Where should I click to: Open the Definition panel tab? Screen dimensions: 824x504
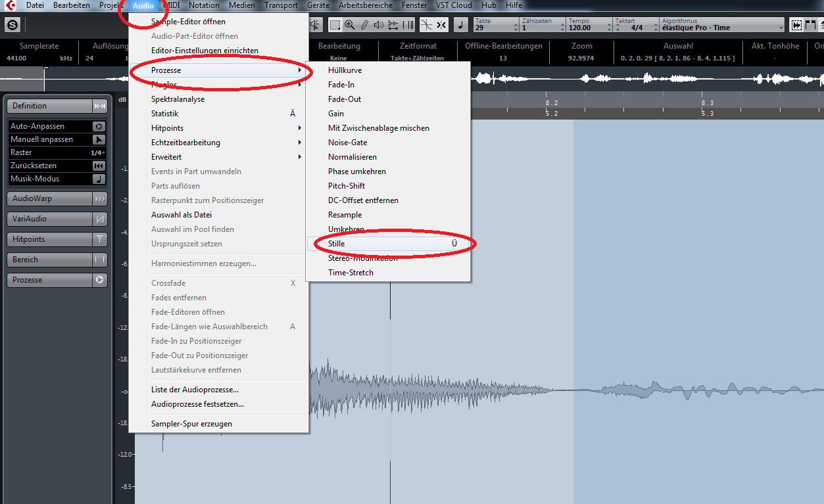[x=49, y=106]
